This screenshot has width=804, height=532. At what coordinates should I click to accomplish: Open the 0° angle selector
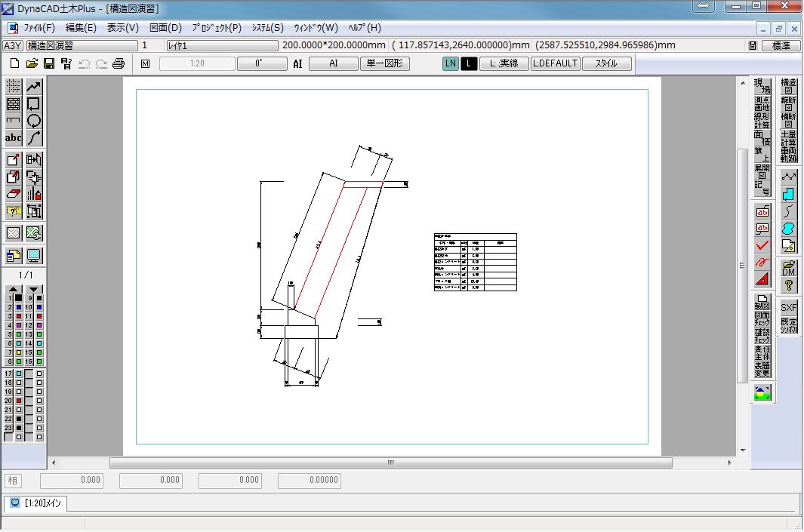(x=261, y=63)
